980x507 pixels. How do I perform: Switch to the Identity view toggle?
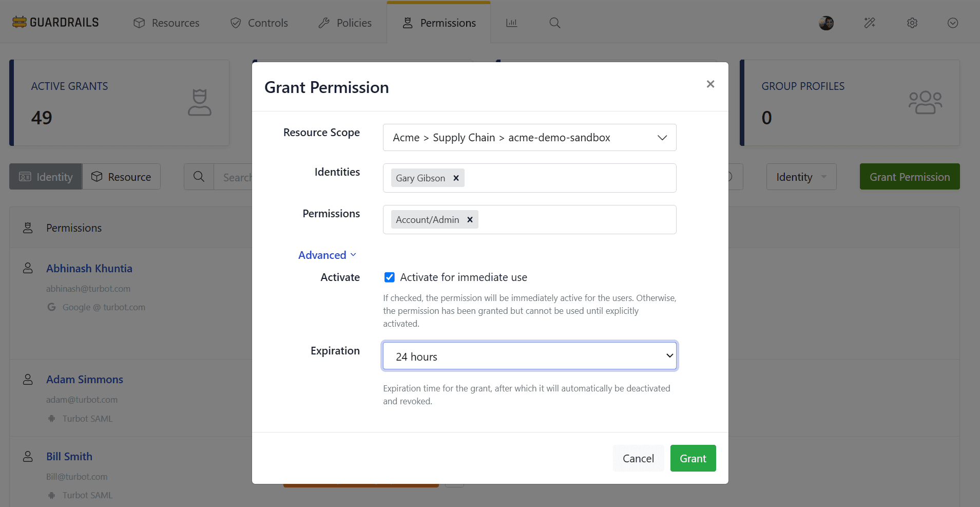click(x=46, y=177)
